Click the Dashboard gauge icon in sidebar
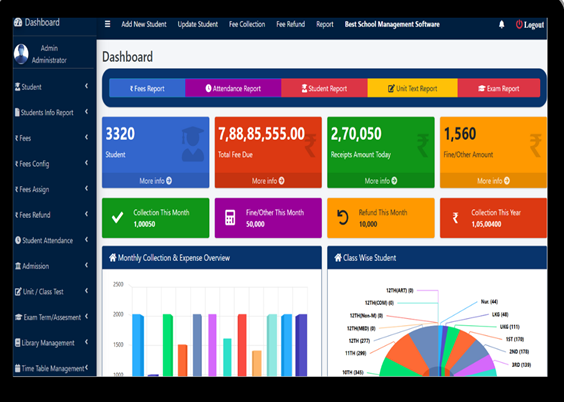564x402 pixels. pos(18,22)
